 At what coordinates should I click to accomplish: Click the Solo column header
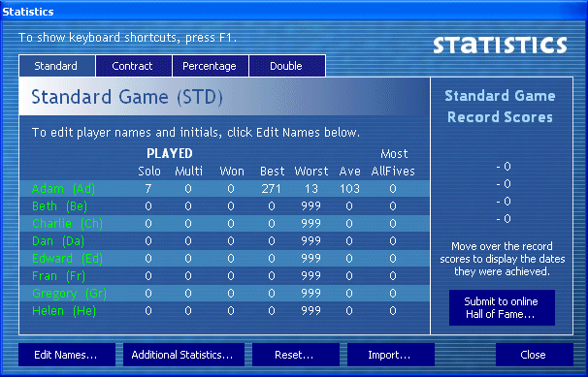point(149,172)
